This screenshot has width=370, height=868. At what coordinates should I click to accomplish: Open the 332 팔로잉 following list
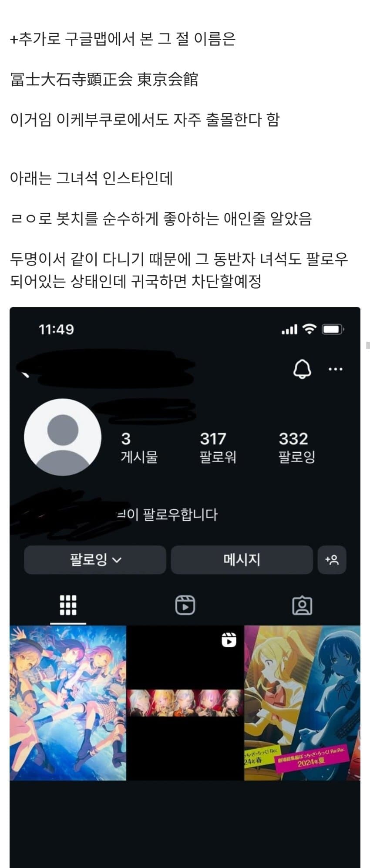(x=296, y=447)
